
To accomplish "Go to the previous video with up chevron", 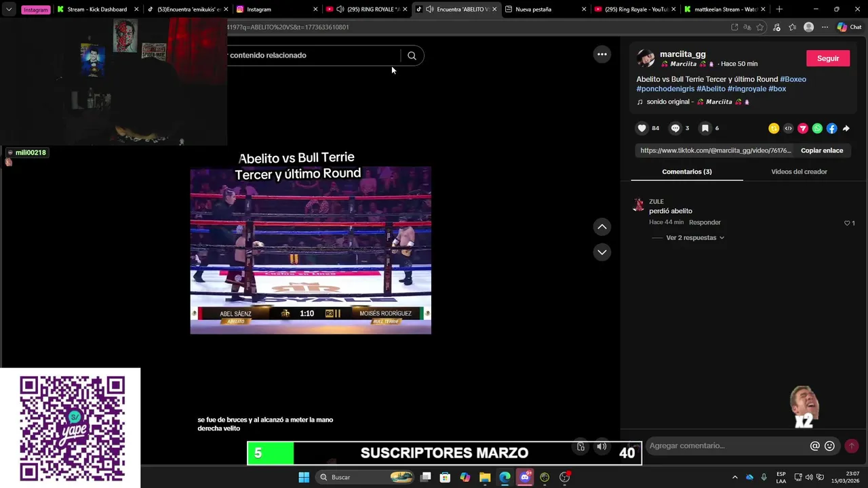I will (601, 227).
